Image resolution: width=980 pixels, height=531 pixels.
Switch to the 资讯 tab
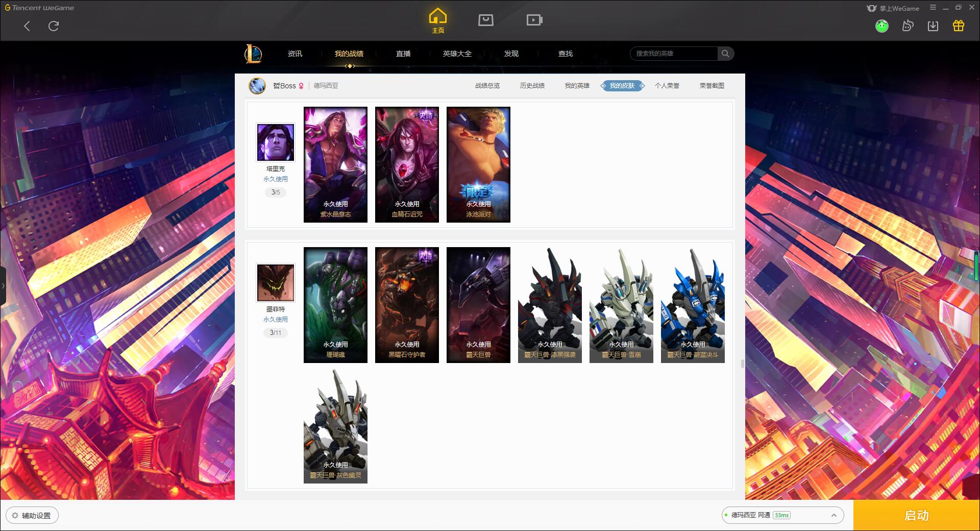pyautogui.click(x=295, y=54)
